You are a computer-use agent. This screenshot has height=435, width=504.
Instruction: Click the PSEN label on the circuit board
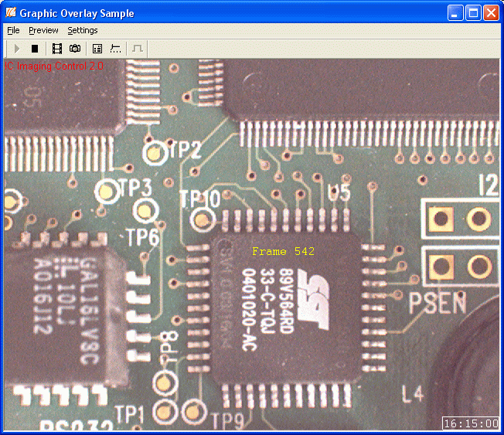click(x=438, y=302)
